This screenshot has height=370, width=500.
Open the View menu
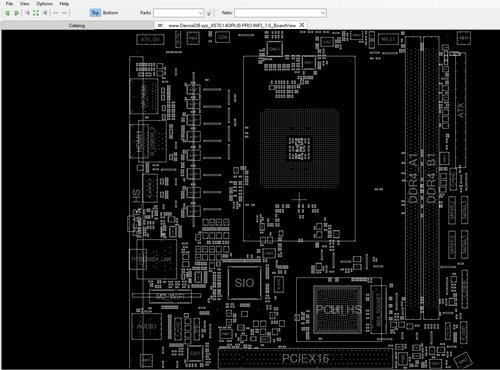point(25,4)
